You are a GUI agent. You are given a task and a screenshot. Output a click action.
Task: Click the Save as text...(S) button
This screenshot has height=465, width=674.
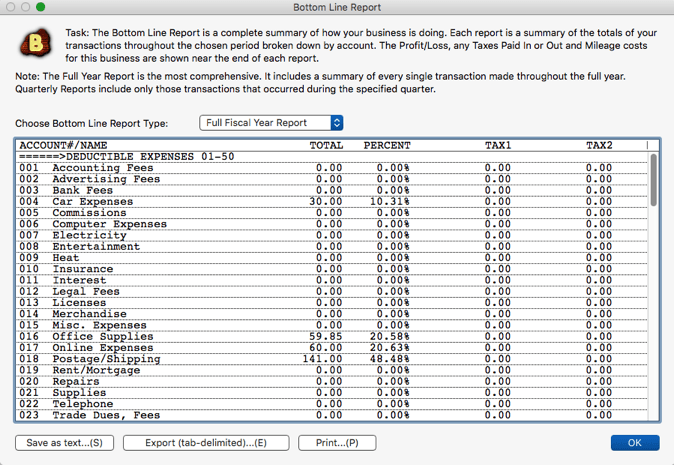pos(64,443)
